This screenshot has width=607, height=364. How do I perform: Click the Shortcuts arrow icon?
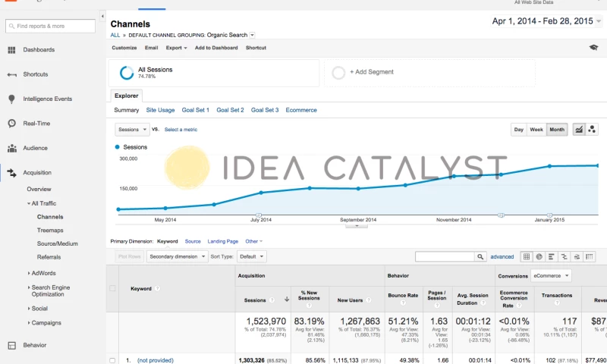(x=11, y=74)
